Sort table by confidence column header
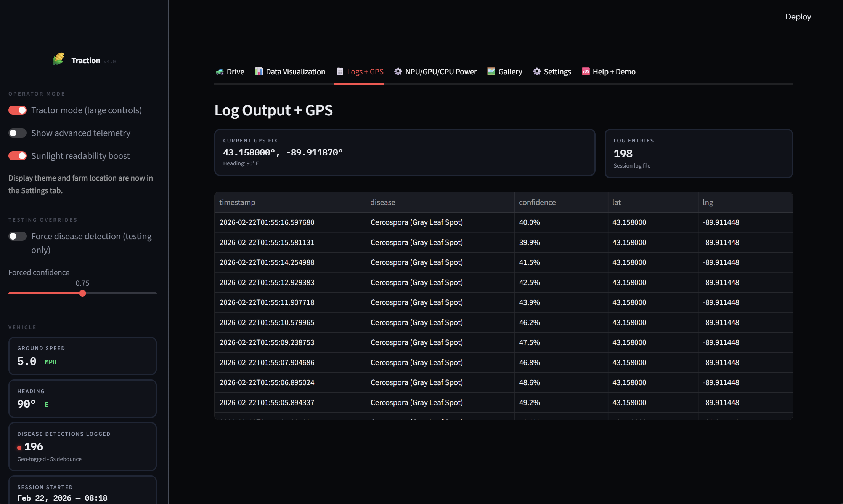Viewport: 843px width, 504px height. [x=537, y=202]
